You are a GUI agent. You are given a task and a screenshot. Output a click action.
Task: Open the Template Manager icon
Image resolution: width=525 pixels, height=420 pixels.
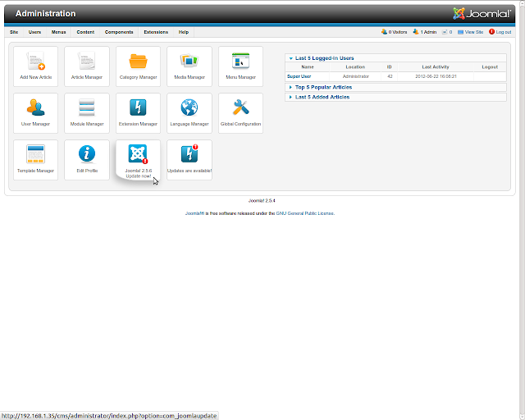pos(35,160)
